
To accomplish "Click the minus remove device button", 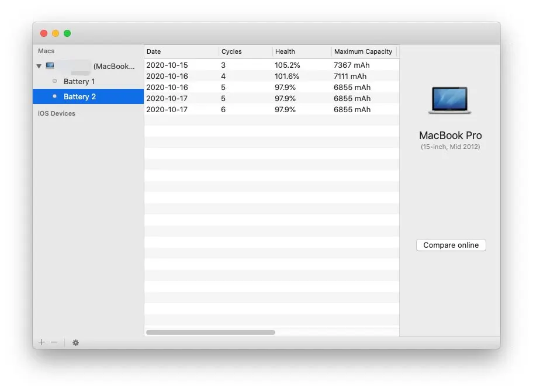I will click(x=54, y=342).
